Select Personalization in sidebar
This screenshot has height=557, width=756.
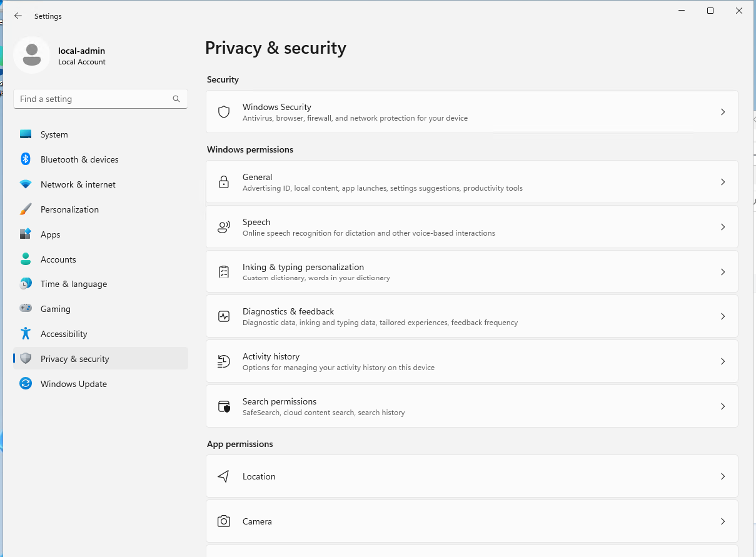[x=101, y=209]
